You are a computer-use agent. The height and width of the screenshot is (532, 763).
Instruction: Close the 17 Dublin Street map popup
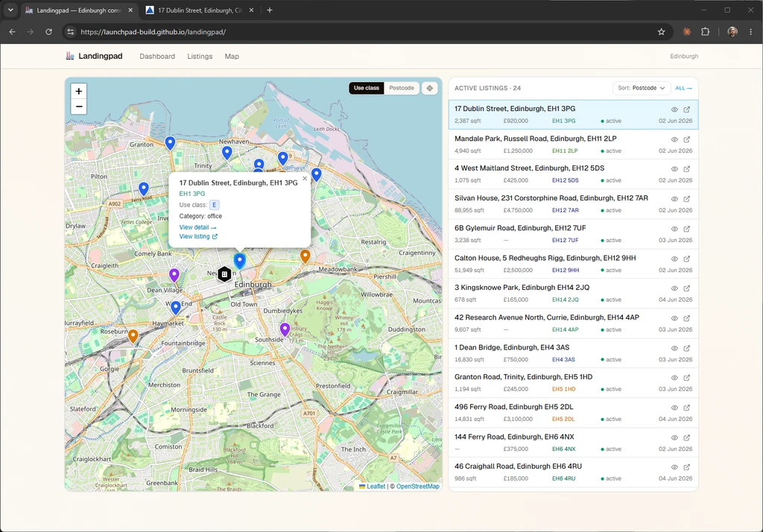click(x=305, y=178)
